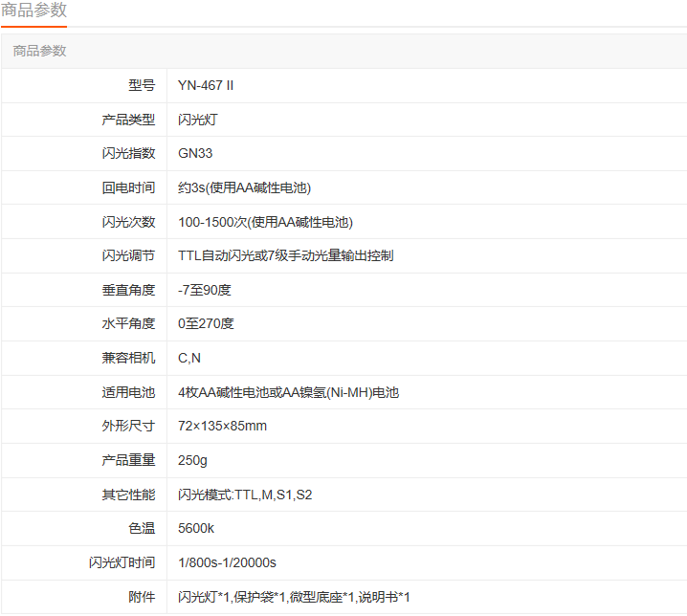Screen dimensions: 687x616
Task: Click the GN33 flash index value
Action: click(195, 154)
